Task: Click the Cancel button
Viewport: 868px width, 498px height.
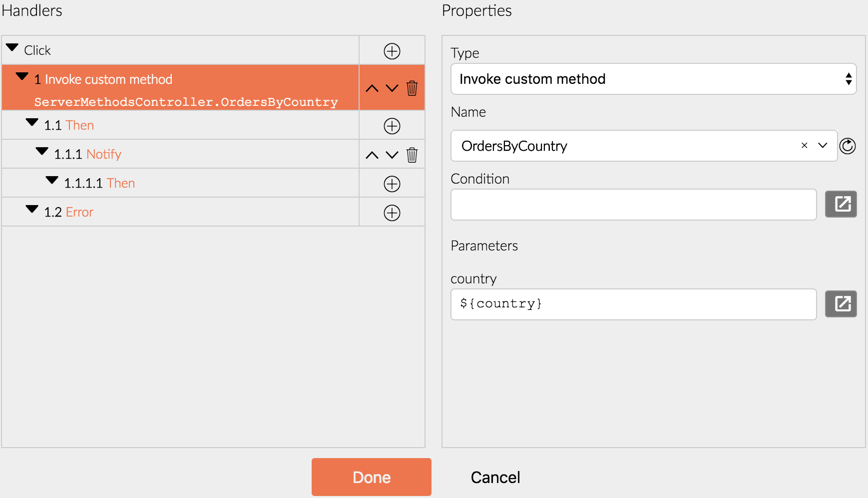Action: pos(495,477)
